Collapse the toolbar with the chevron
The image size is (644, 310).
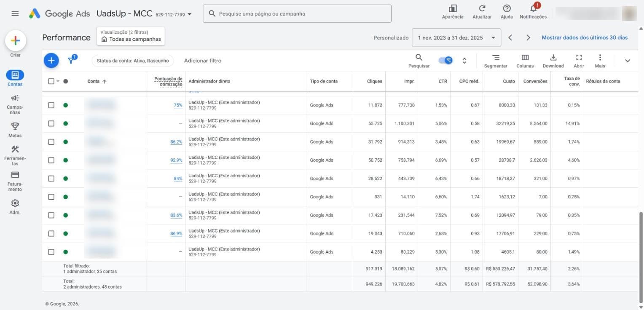point(628,61)
